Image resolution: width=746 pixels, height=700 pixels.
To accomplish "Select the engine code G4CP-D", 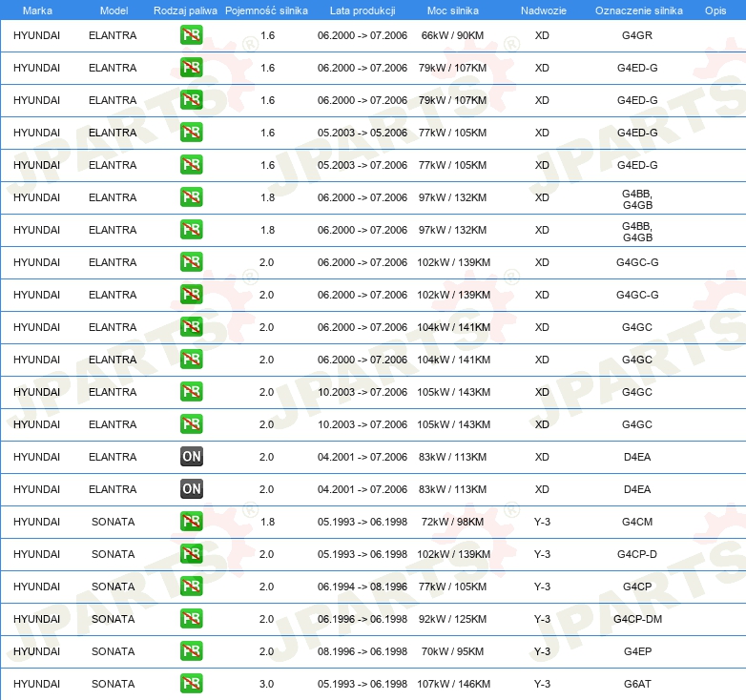I will point(637,554).
